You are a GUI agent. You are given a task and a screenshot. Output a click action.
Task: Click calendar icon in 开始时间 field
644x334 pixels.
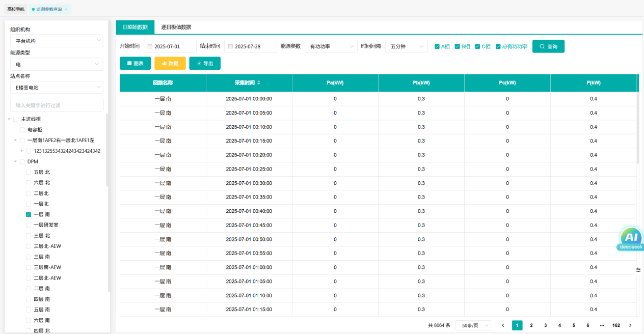click(x=150, y=46)
